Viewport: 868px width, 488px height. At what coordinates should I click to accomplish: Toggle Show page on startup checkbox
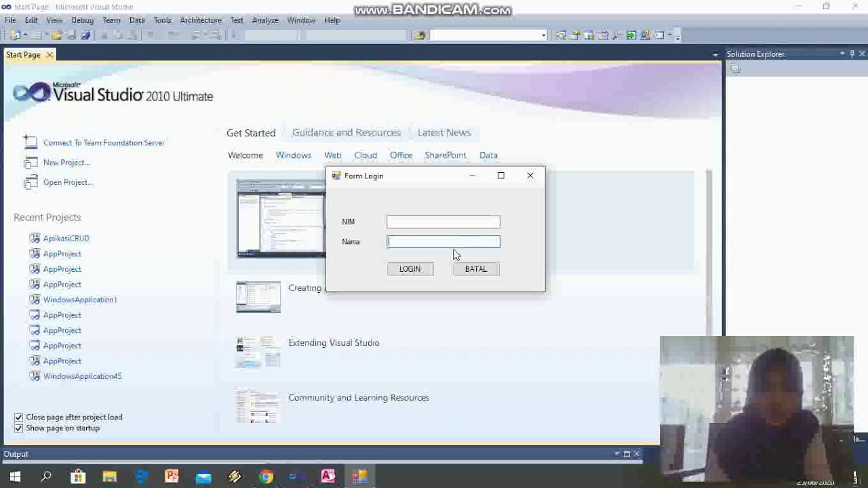point(19,428)
